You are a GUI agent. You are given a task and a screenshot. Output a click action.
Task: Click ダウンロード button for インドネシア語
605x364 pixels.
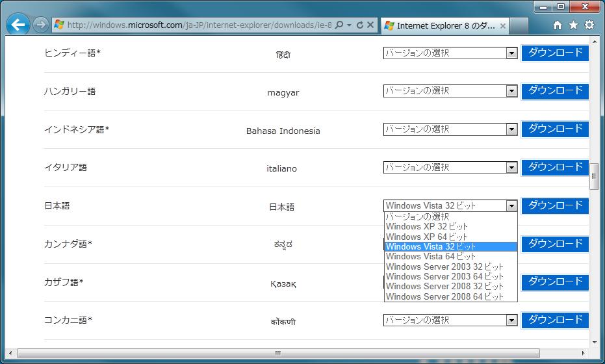click(555, 129)
